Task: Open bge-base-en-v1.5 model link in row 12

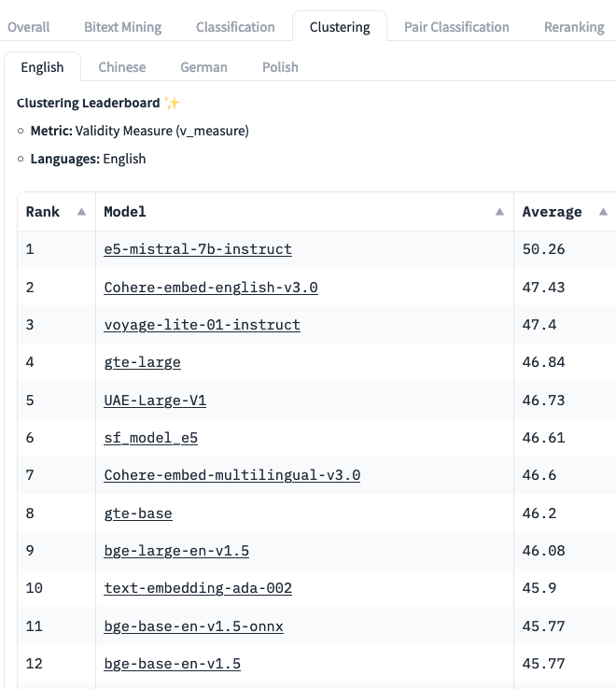Action: pyautogui.click(x=173, y=664)
